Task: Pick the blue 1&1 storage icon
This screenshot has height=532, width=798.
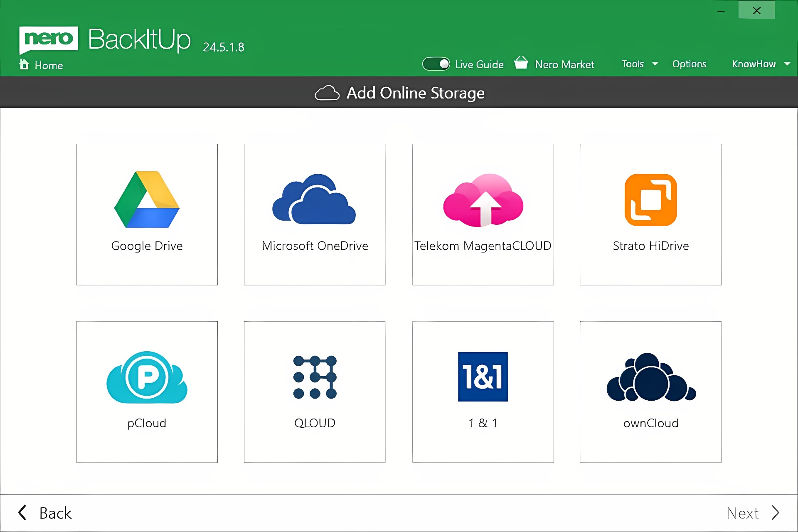Action: tap(483, 377)
